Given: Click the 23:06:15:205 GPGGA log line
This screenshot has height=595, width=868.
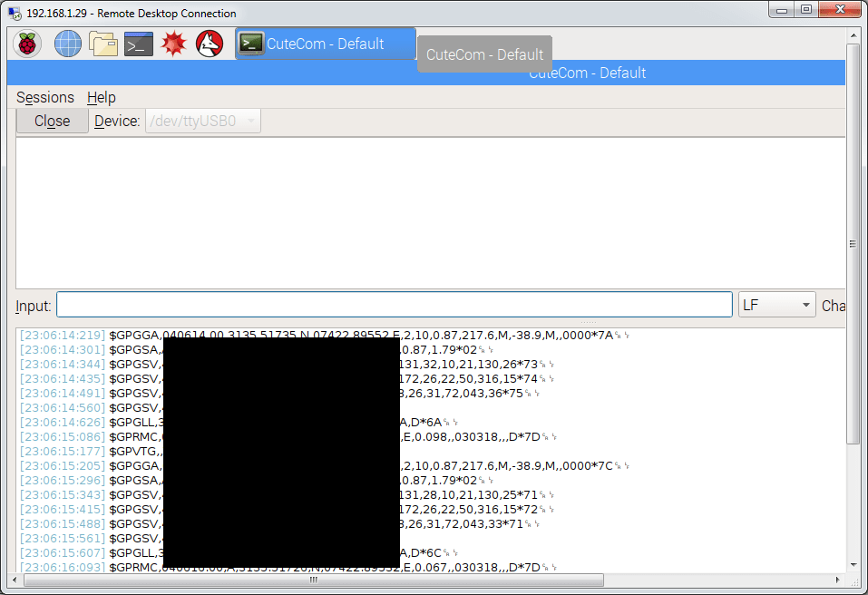Looking at the screenshot, I should (325, 465).
